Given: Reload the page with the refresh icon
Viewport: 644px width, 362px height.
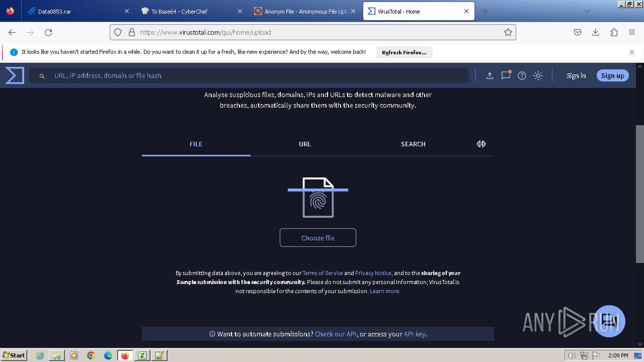Looking at the screenshot, I should pos(48,32).
